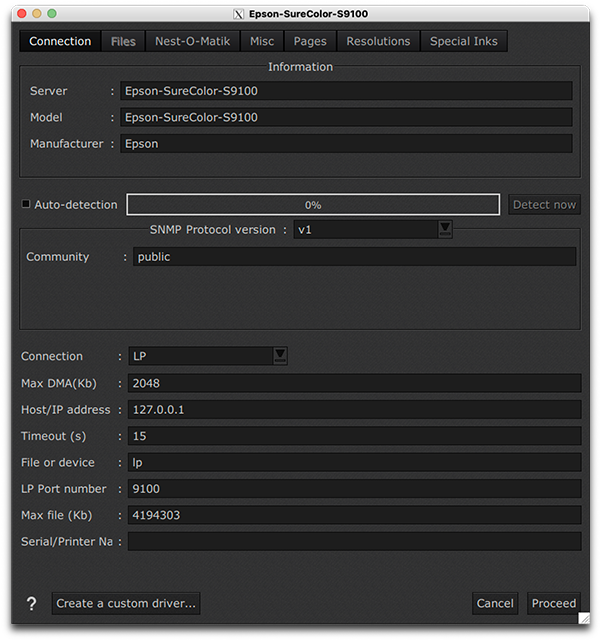Click the X11 icon in title bar

click(x=238, y=14)
